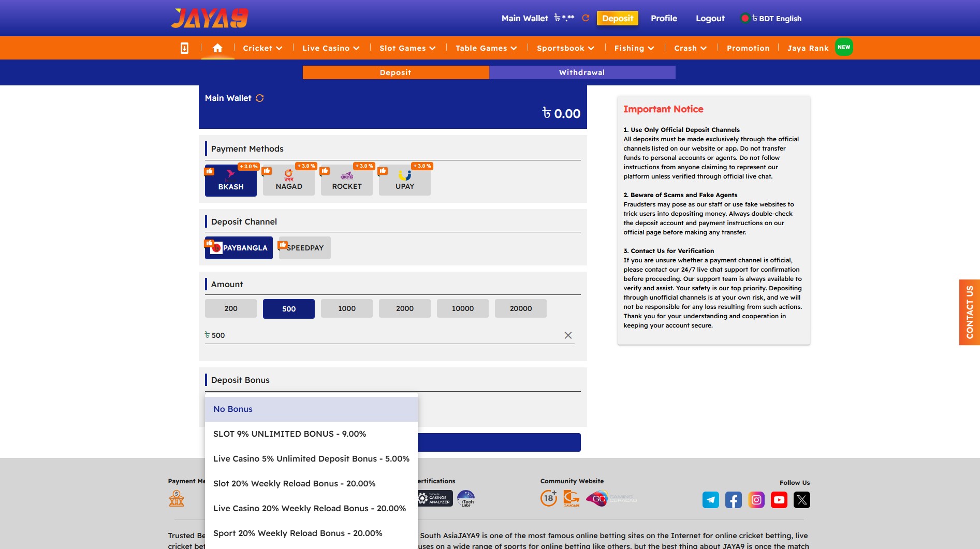Click Logout in header

[x=710, y=18]
